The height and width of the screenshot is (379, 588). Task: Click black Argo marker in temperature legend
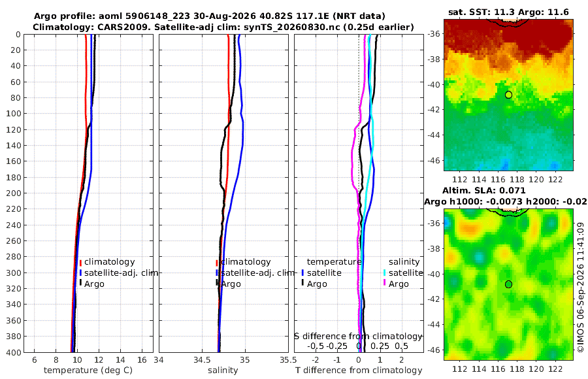pyautogui.click(x=80, y=284)
